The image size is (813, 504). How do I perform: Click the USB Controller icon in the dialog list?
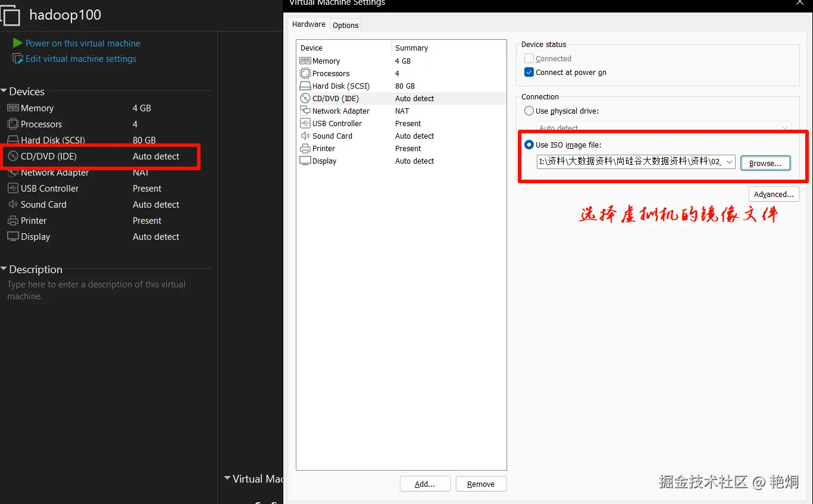(305, 123)
